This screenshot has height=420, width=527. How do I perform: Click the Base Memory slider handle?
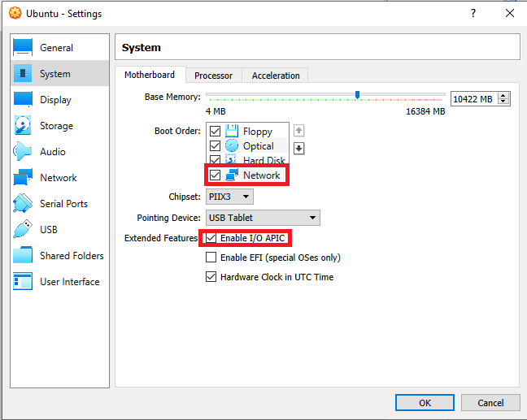coord(357,95)
